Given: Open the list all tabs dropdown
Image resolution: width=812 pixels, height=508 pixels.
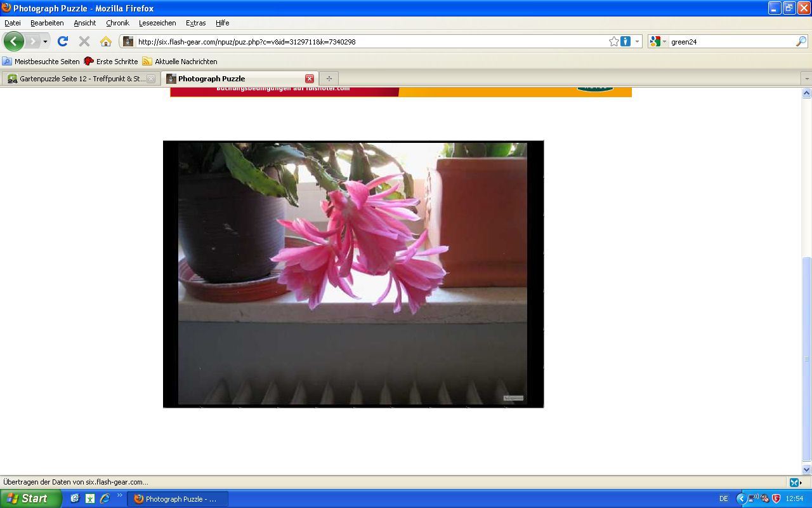Looking at the screenshot, I should point(806,79).
